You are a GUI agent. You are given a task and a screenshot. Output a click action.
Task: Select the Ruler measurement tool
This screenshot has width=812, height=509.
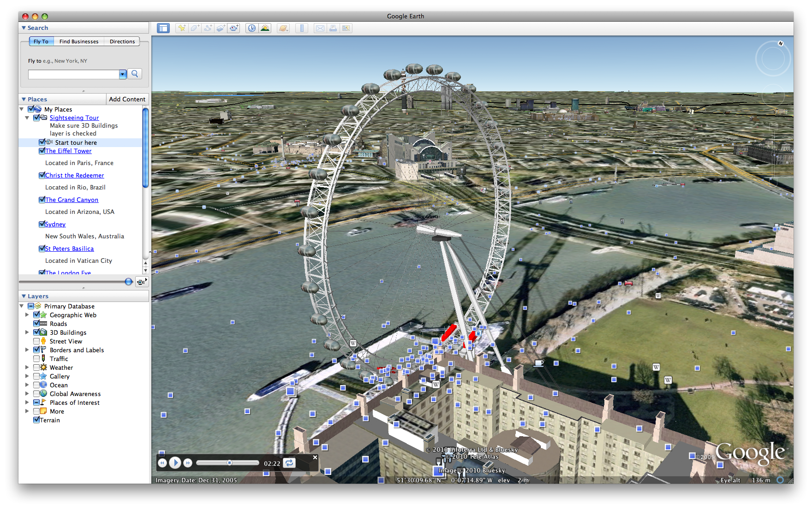[302, 28]
